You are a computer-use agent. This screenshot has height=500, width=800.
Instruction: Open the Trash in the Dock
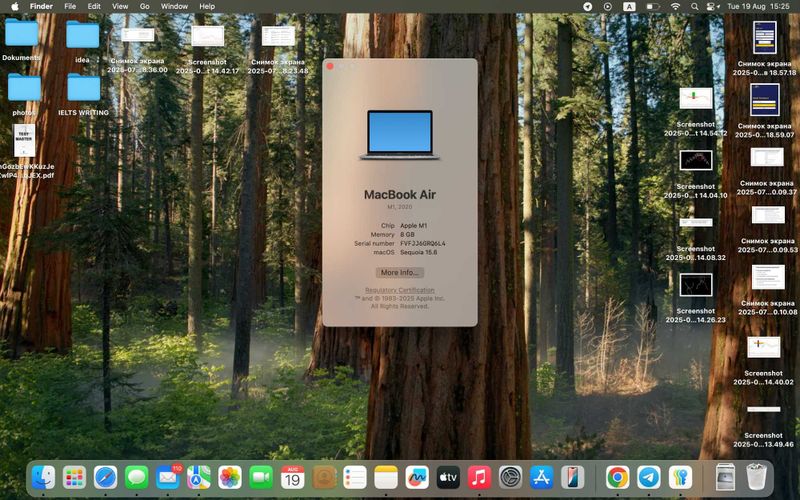pyautogui.click(x=757, y=477)
